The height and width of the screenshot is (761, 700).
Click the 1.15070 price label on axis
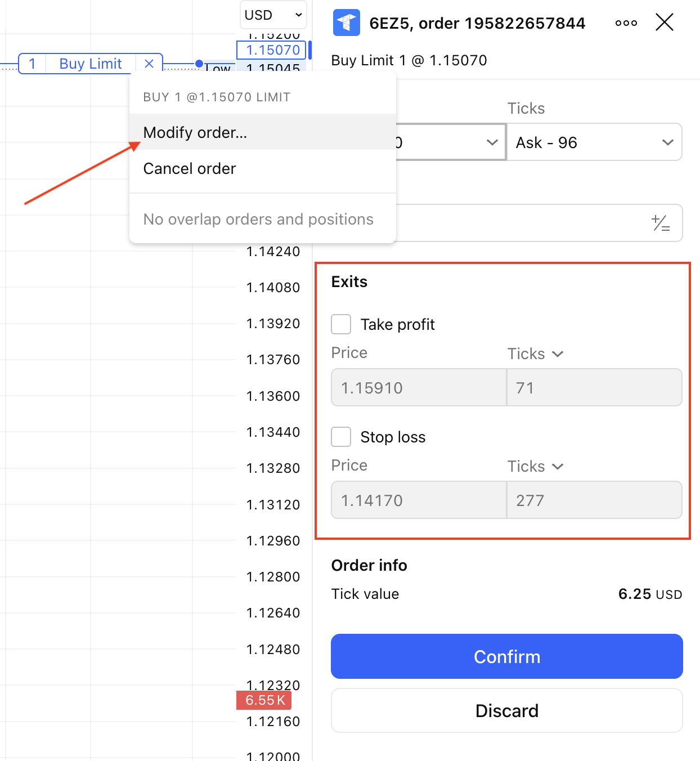(272, 50)
